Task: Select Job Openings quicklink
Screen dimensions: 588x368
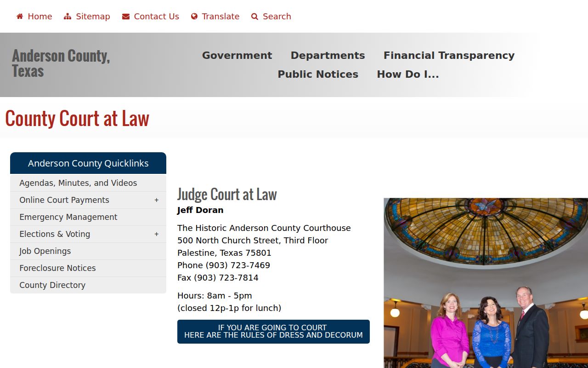Action: [x=88, y=251]
